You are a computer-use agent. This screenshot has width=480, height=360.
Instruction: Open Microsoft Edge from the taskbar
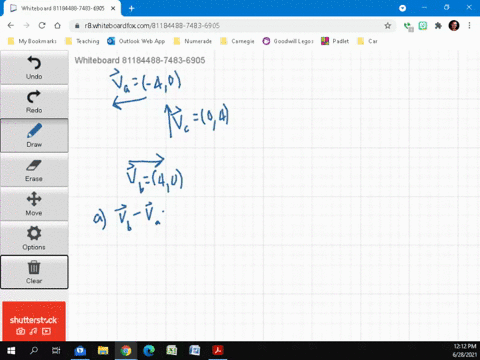(149, 351)
